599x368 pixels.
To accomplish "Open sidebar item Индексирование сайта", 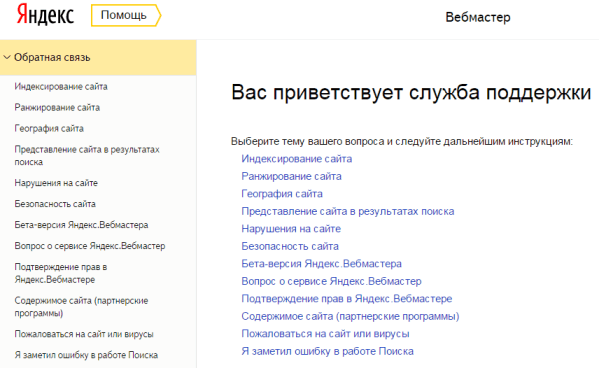I will pos(61,87).
